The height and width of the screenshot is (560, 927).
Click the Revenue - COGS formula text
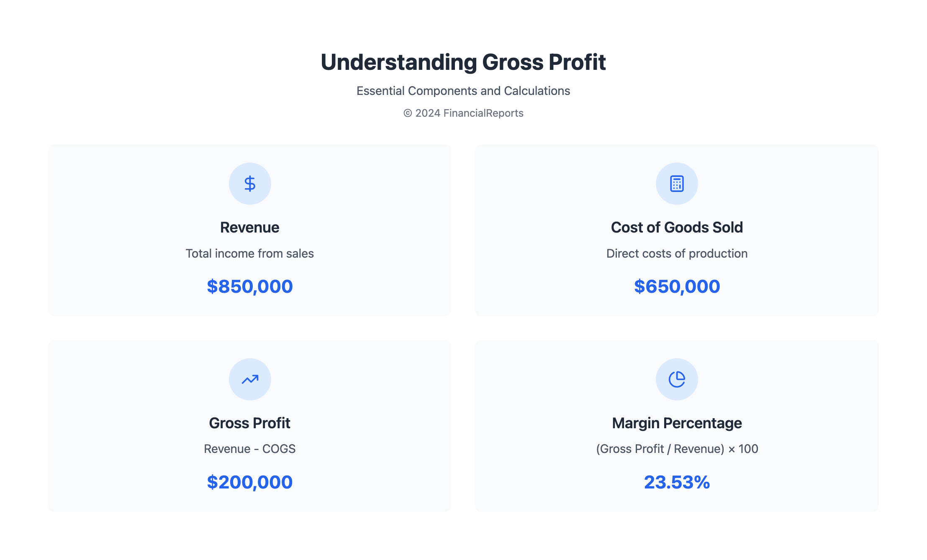250,449
